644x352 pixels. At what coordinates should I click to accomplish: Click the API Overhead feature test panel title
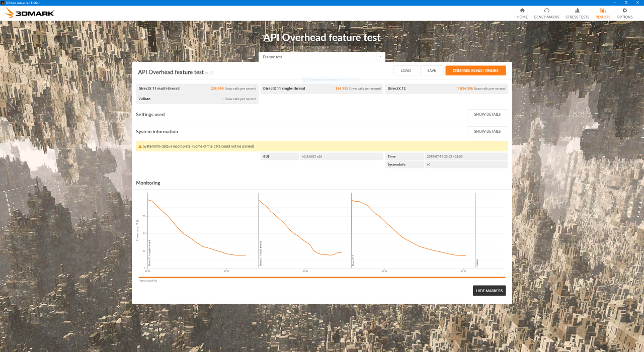(x=171, y=72)
